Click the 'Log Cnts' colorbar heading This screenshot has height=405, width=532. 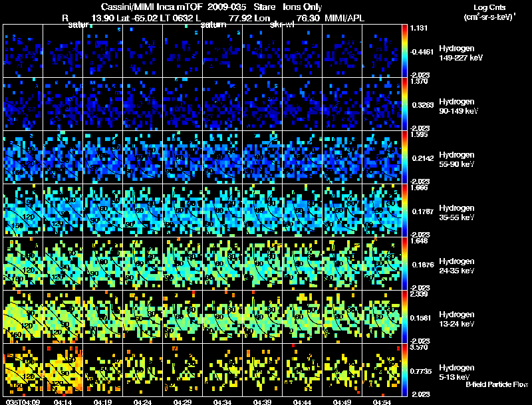pos(489,7)
